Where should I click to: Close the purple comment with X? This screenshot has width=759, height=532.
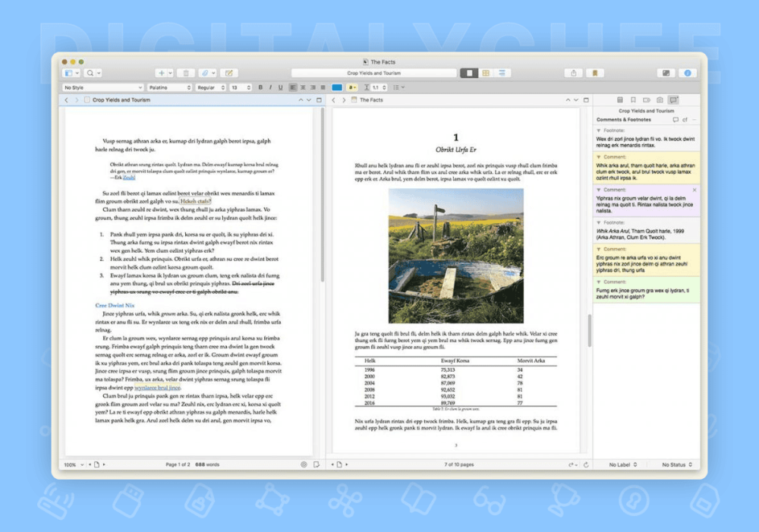(694, 190)
